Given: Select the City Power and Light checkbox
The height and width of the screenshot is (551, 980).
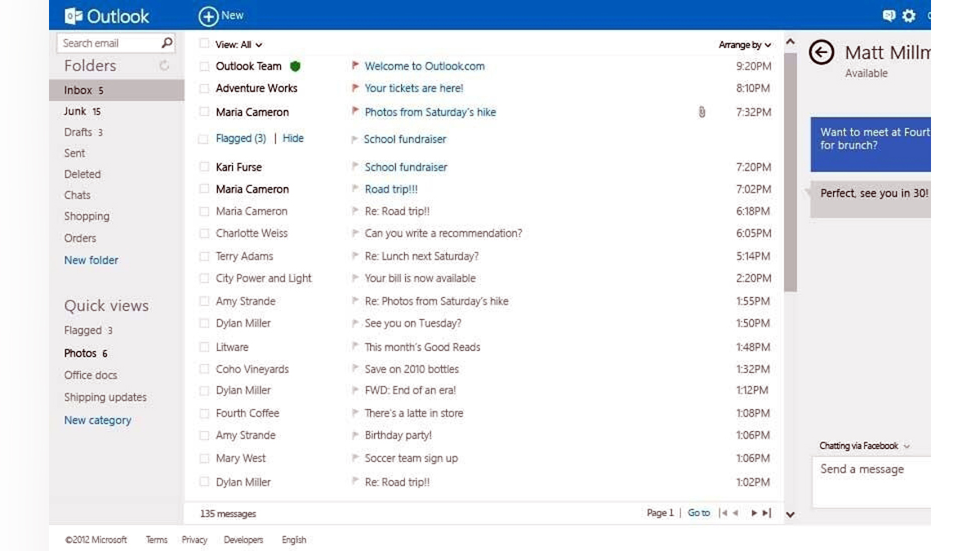Looking at the screenshot, I should 204,278.
